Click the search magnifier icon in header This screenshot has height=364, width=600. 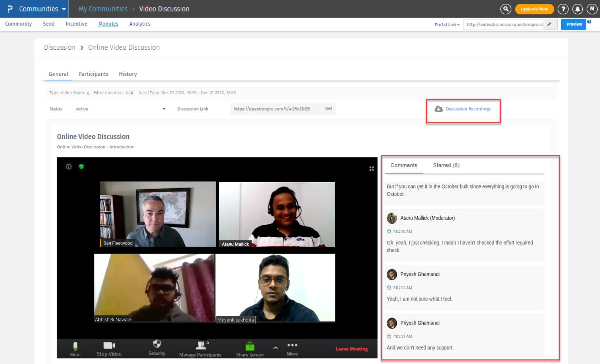505,9
